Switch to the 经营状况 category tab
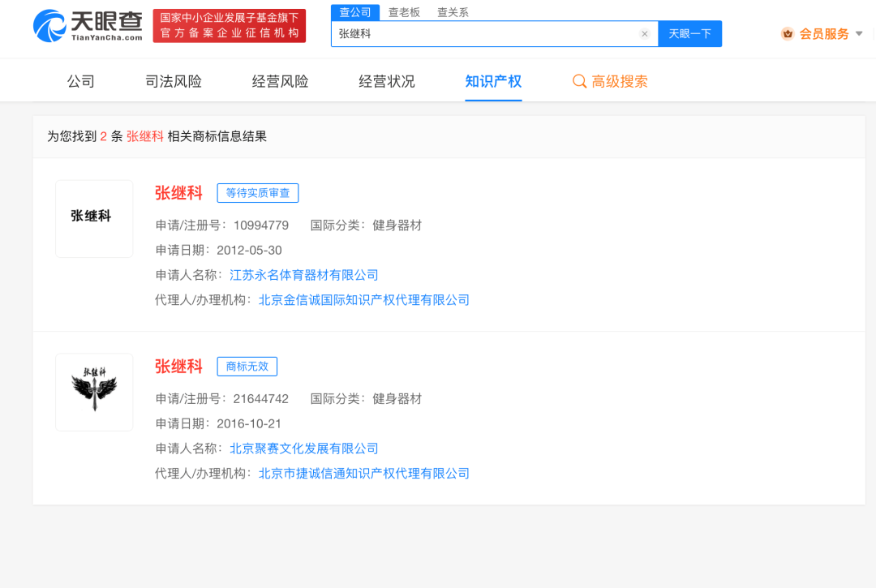 [x=387, y=82]
